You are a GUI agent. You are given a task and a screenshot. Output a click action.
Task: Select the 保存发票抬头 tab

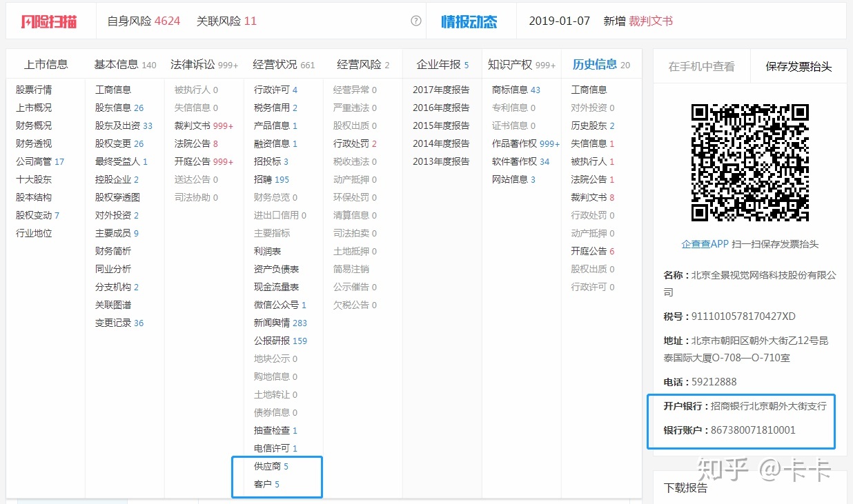(x=798, y=66)
